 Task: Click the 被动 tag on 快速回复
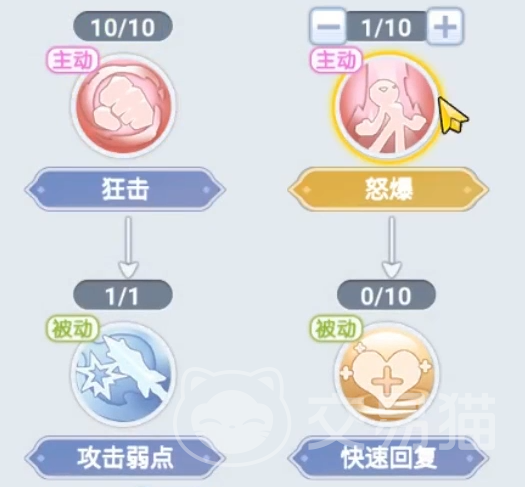point(336,328)
